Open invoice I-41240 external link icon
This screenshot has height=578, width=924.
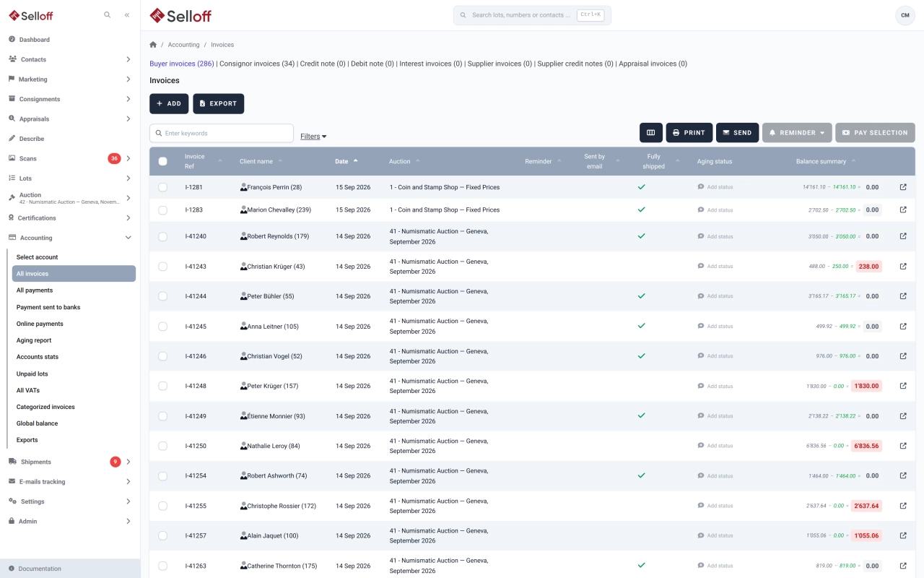(903, 236)
